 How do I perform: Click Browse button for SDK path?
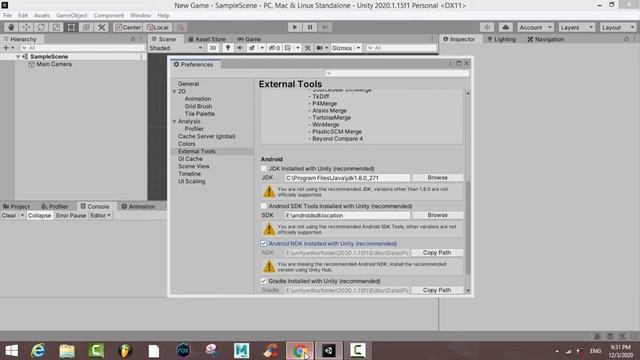click(x=438, y=215)
